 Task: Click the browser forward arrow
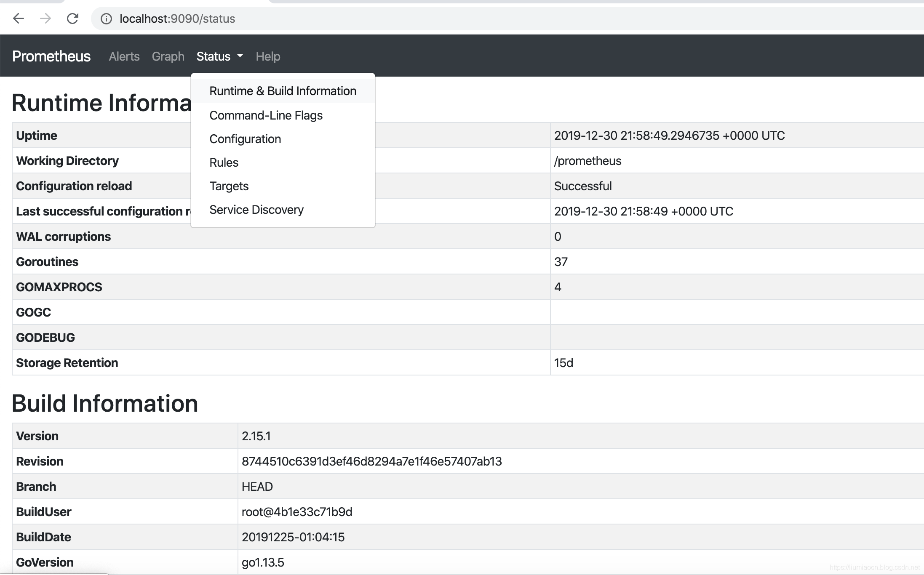pos(45,19)
